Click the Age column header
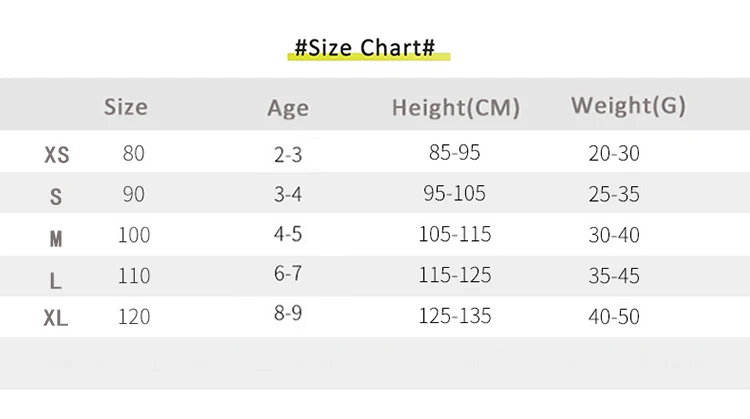The image size is (750, 419). pyautogui.click(x=288, y=108)
